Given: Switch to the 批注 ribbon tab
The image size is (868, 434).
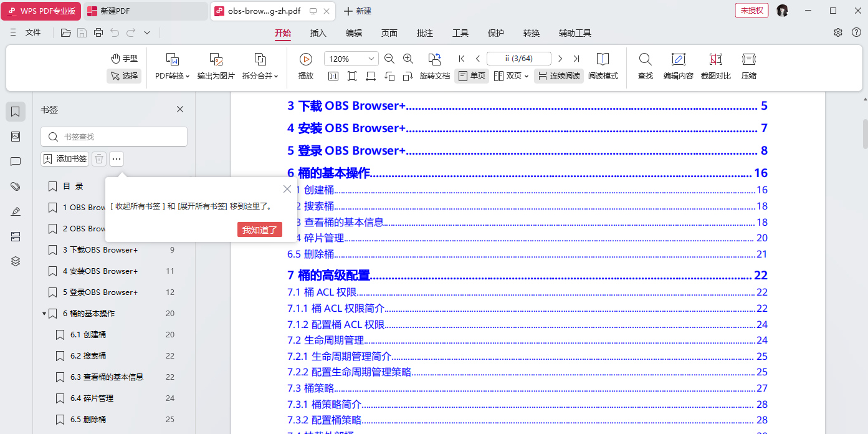Looking at the screenshot, I should click(x=425, y=33).
